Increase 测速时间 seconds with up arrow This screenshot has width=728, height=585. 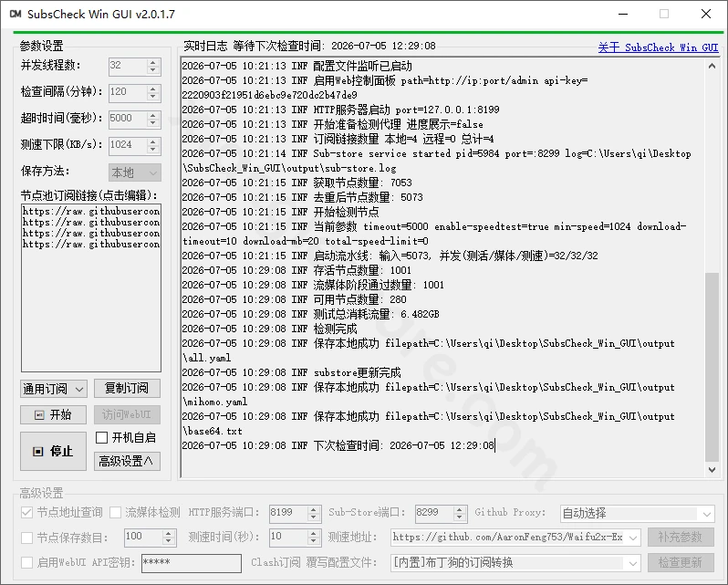click(314, 534)
